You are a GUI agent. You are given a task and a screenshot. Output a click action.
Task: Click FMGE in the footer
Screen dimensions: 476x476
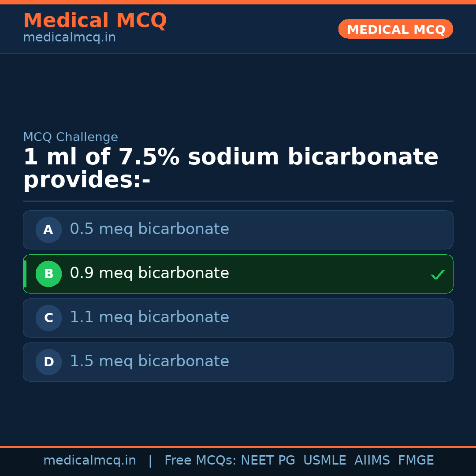pos(416,461)
